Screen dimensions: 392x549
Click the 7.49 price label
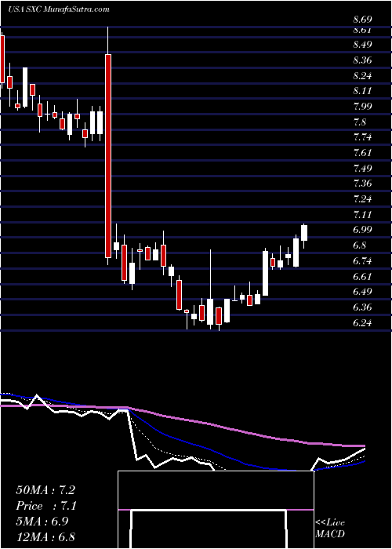(362, 169)
